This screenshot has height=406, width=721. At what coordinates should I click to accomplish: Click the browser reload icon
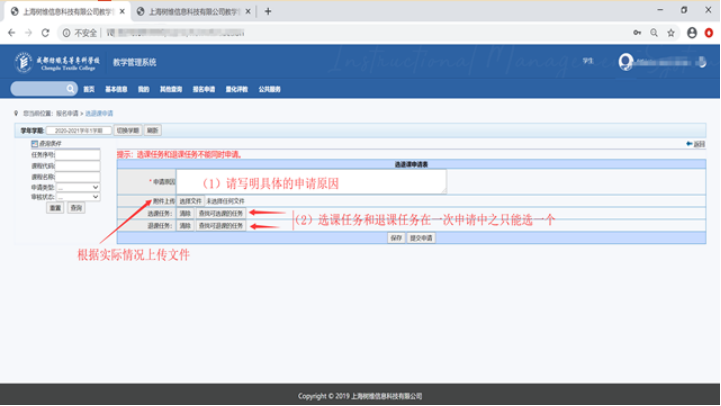45,32
